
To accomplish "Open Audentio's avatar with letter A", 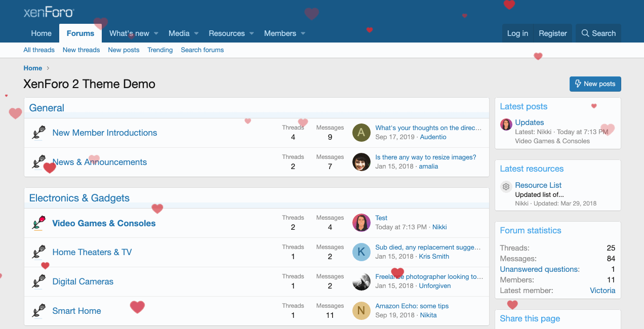I will tap(361, 133).
